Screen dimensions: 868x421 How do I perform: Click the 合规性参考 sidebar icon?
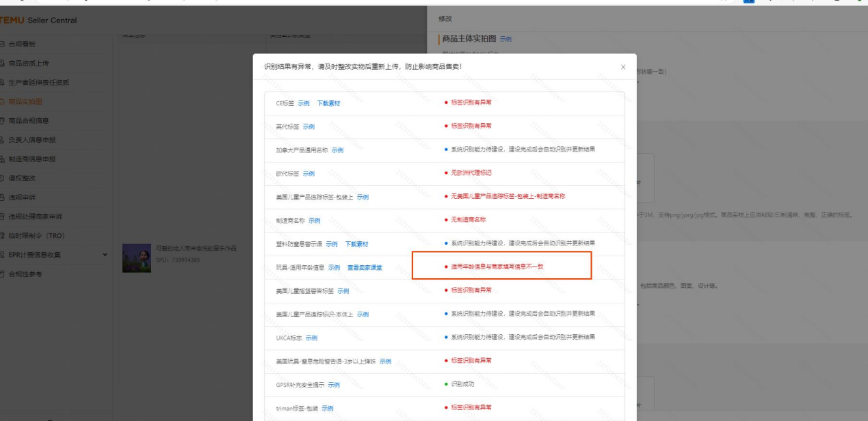[x=2, y=274]
